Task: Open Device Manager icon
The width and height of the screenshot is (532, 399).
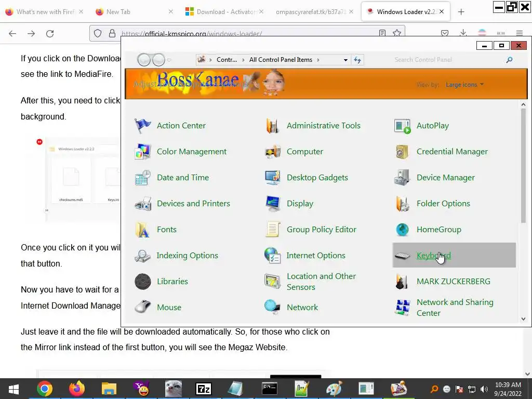Action: pos(403,178)
